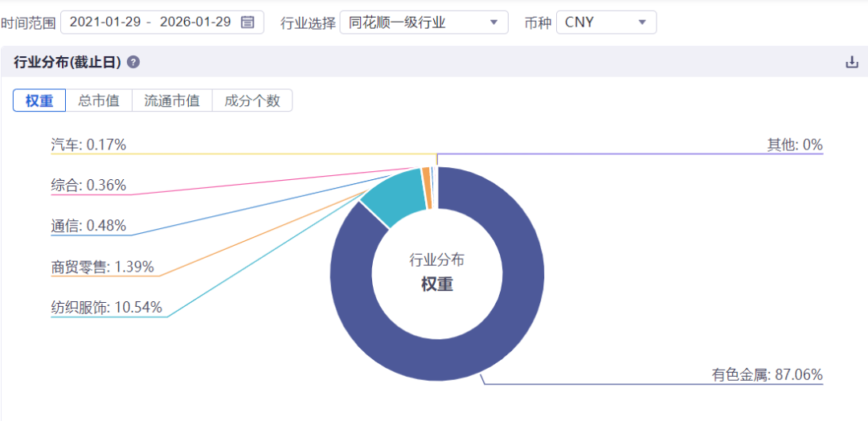Viewport: 868px width, 421px height.
Task: Click the 行业分布 权重 text in donut center
Action: [x=436, y=272]
